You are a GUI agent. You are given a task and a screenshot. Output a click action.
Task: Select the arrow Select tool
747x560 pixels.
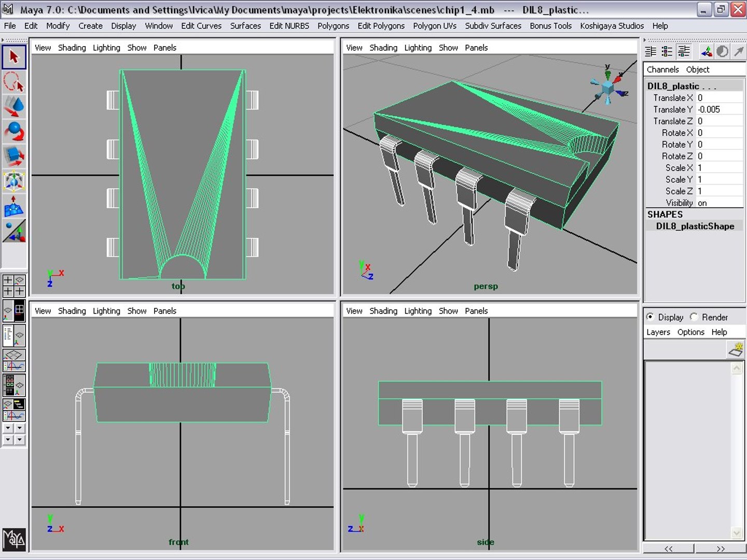(x=14, y=57)
